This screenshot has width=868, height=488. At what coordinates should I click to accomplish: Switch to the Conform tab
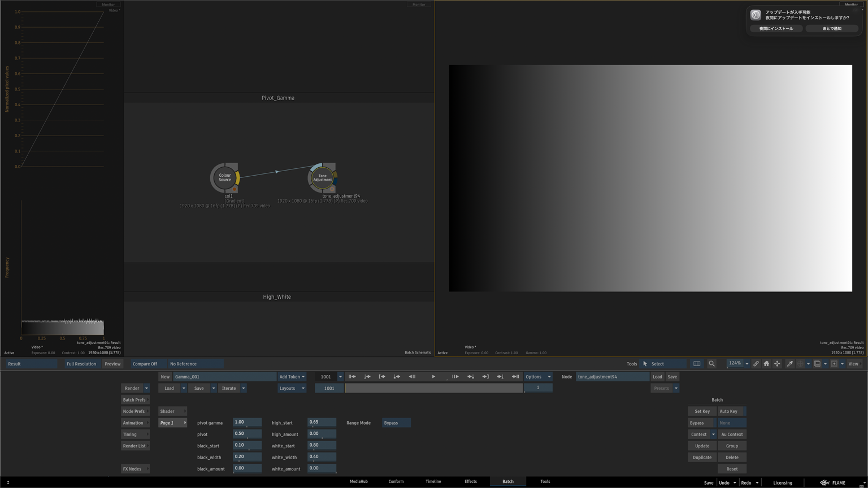click(x=396, y=482)
